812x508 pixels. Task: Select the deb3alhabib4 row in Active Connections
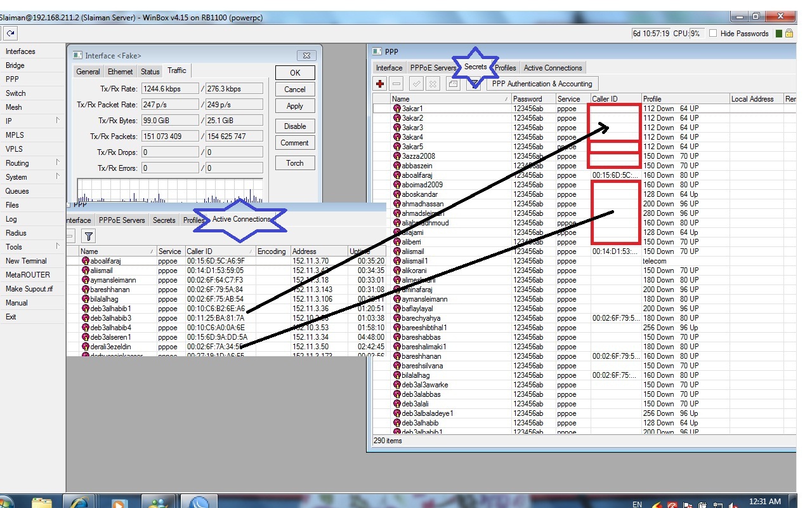[x=226, y=328]
